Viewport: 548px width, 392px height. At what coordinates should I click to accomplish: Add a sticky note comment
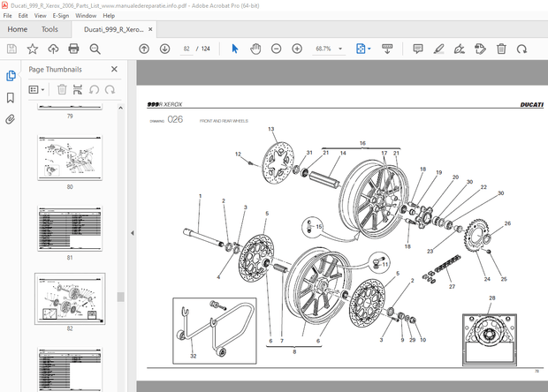point(418,49)
